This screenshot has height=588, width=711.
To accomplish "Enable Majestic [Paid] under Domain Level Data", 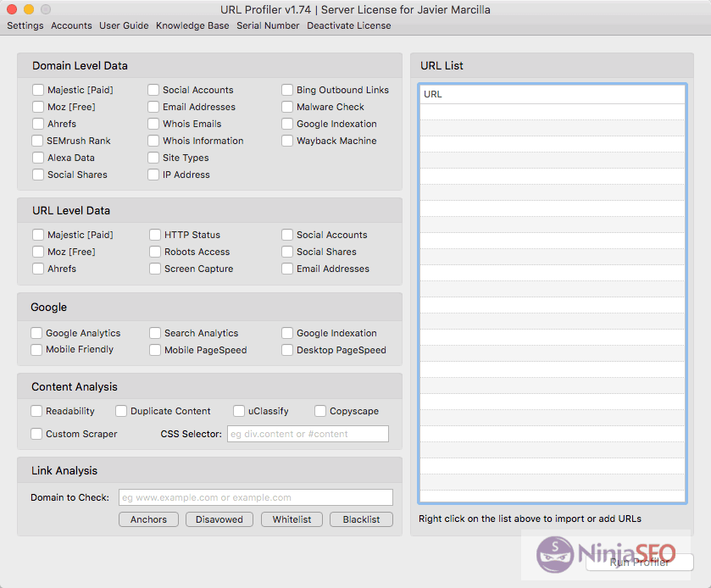I will click(38, 90).
